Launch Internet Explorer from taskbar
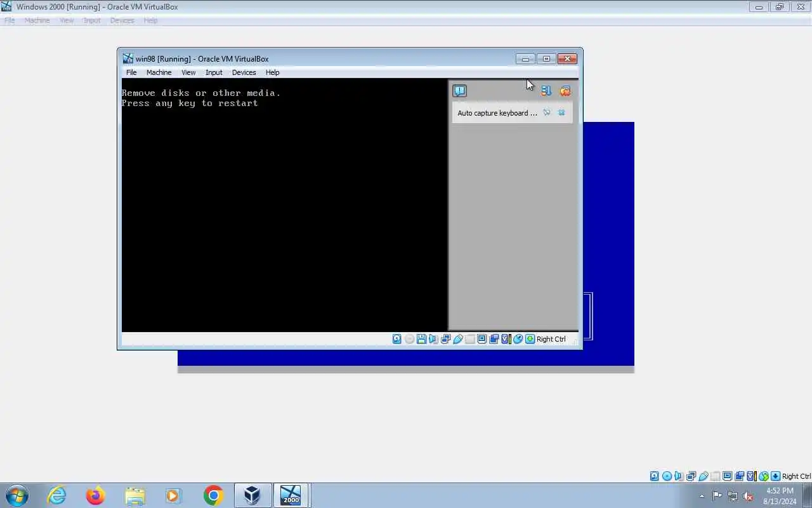Image resolution: width=812 pixels, height=508 pixels. pyautogui.click(x=57, y=495)
